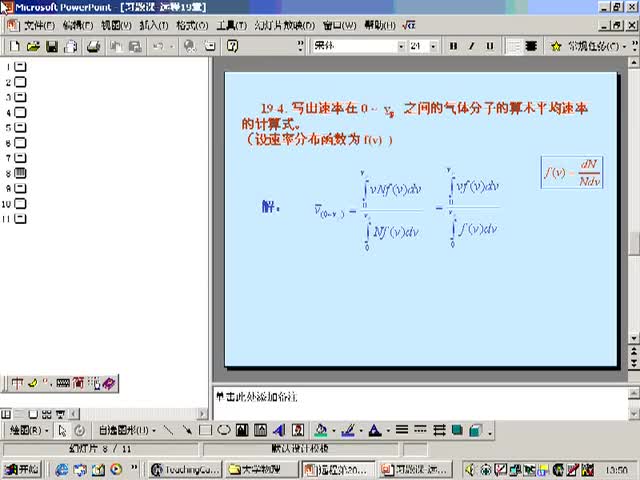Select the Arrow drawing tool
The image size is (640, 480).
187,430
